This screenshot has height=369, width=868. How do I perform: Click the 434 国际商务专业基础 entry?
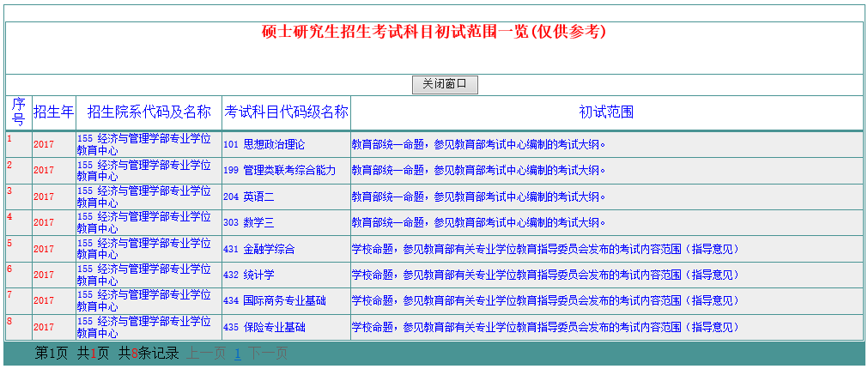[274, 301]
